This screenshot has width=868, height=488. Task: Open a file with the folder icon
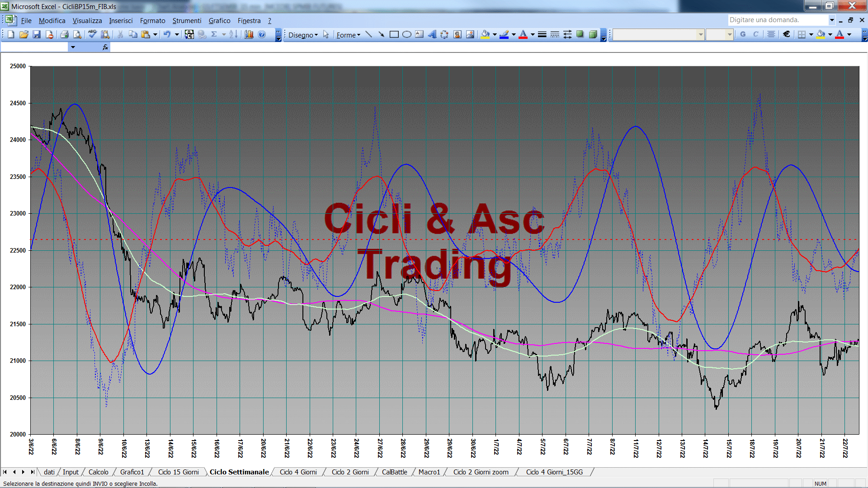point(24,34)
